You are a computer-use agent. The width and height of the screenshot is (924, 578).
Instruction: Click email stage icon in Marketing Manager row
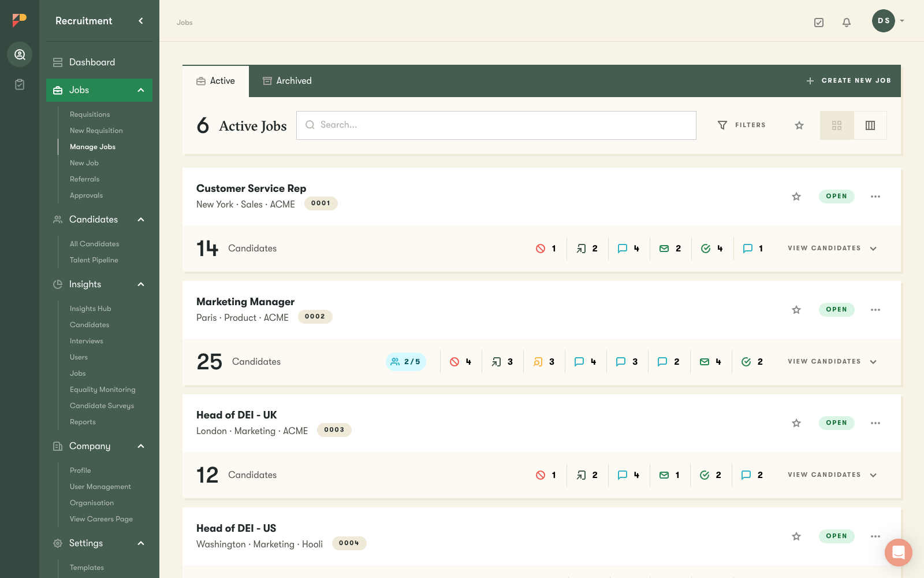point(705,362)
